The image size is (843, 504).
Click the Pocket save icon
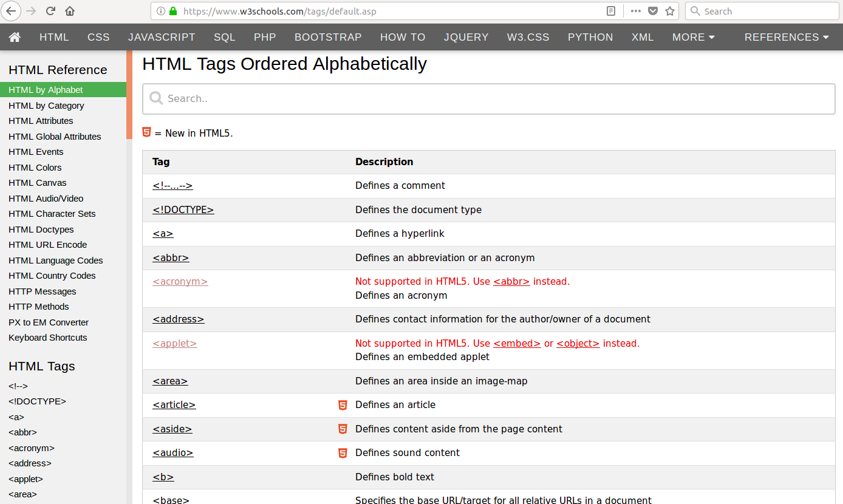tap(653, 11)
